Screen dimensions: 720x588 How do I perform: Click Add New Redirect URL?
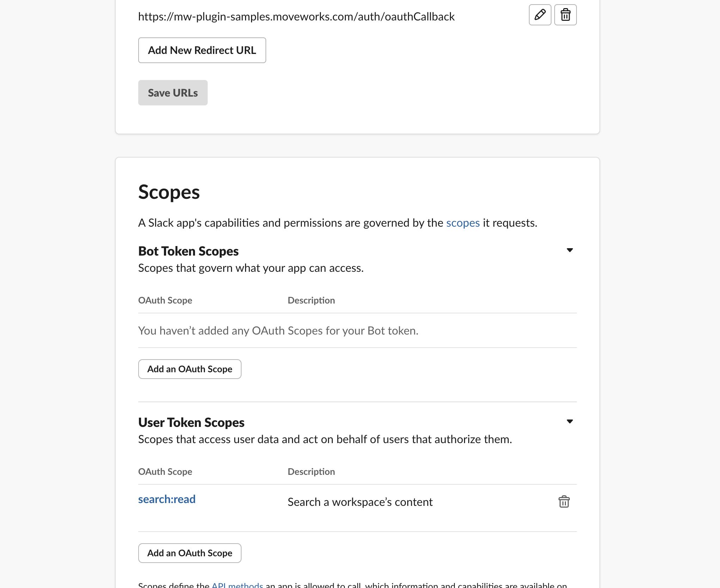tap(202, 50)
